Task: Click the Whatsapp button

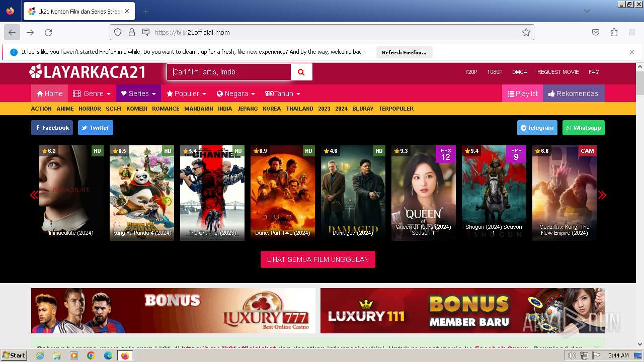Action: coord(584,128)
